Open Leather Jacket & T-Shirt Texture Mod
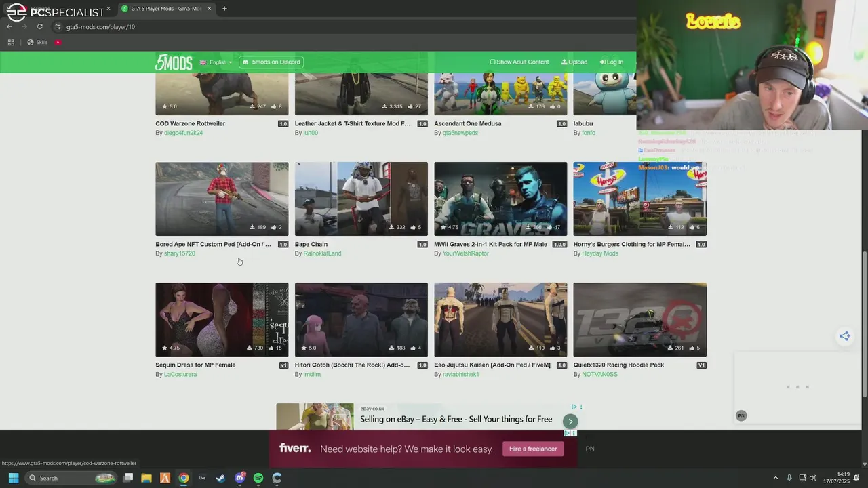The width and height of the screenshot is (868, 488). [x=353, y=124]
